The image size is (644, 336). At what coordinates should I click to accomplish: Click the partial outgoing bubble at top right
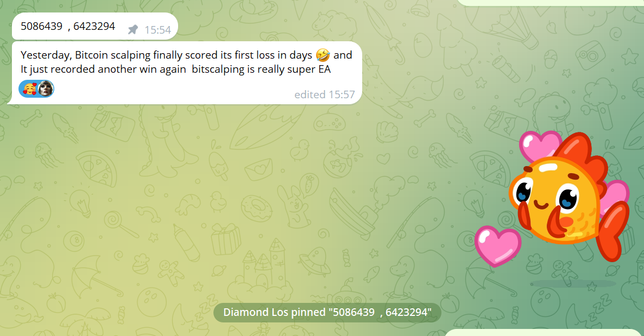tap(551, 3)
